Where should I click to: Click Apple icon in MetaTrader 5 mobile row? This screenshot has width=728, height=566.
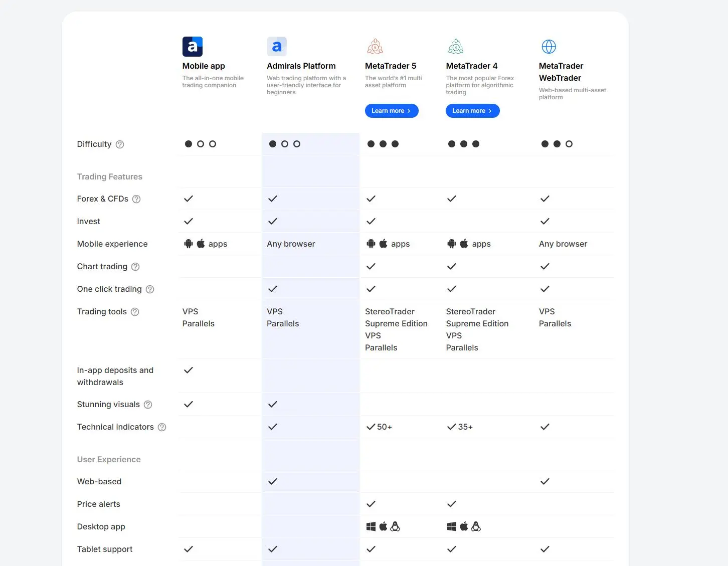click(x=383, y=244)
